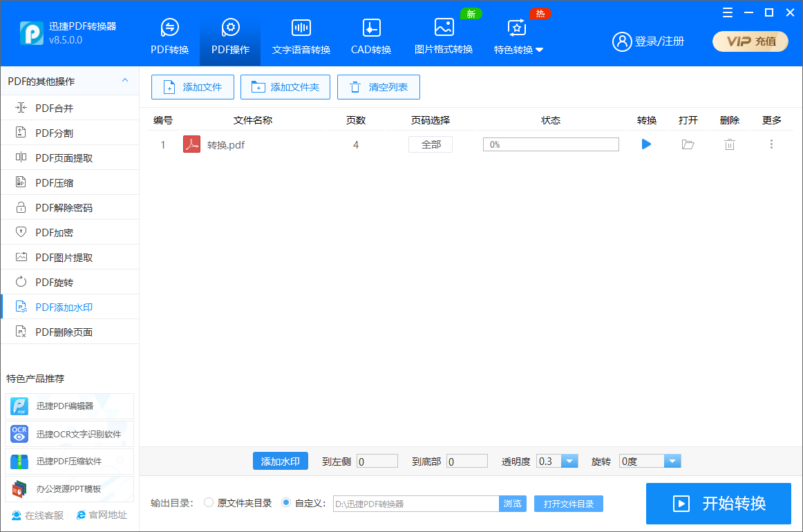Select PDF删除页面 in the sidebar
803x532 pixels.
click(70, 332)
